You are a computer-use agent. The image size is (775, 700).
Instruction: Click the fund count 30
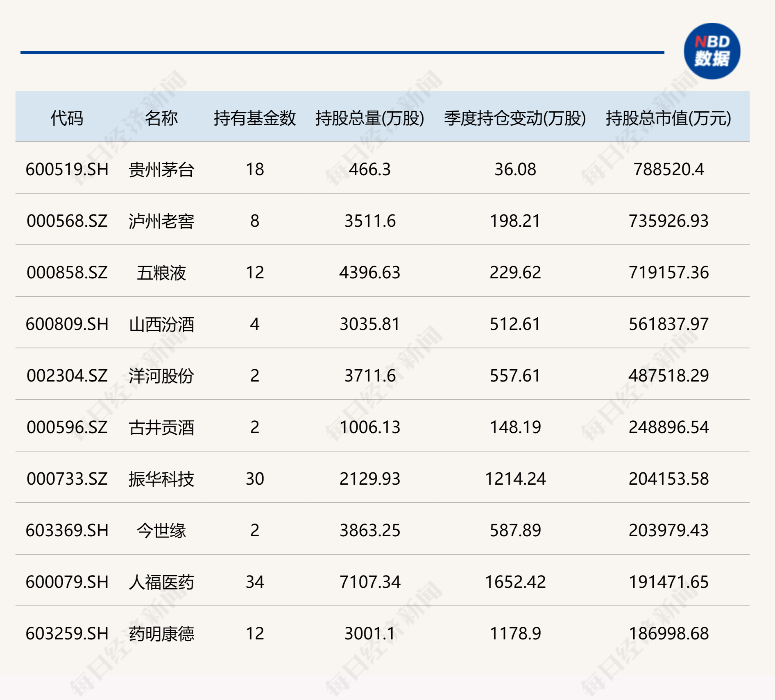coord(255,479)
